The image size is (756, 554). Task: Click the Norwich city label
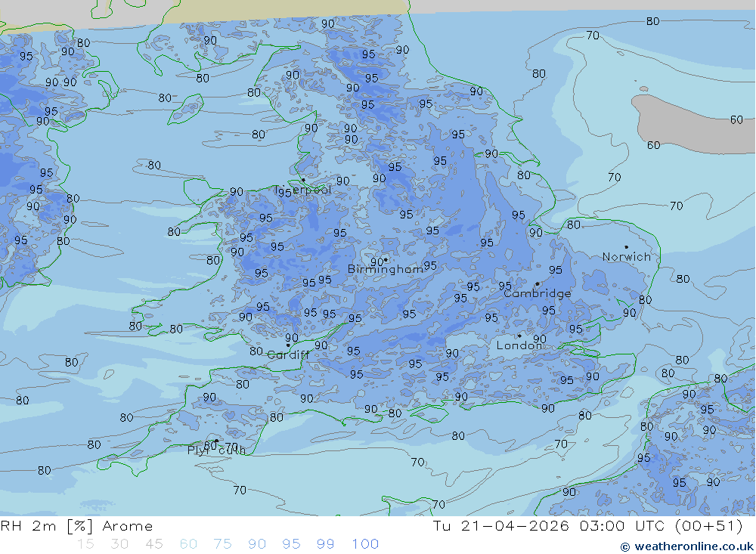(x=626, y=257)
